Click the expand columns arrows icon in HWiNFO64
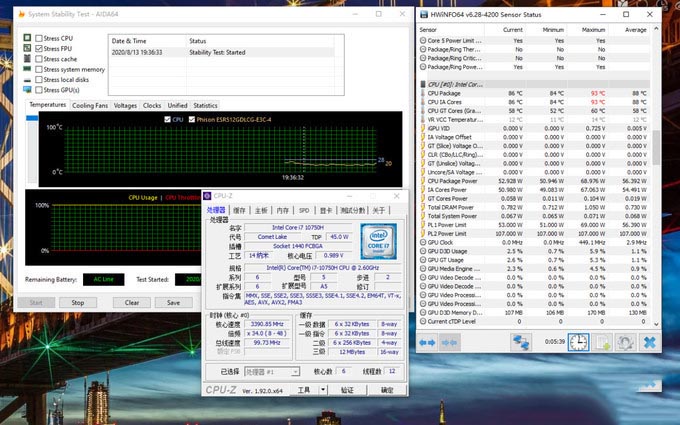The image size is (680, 425). [427, 343]
